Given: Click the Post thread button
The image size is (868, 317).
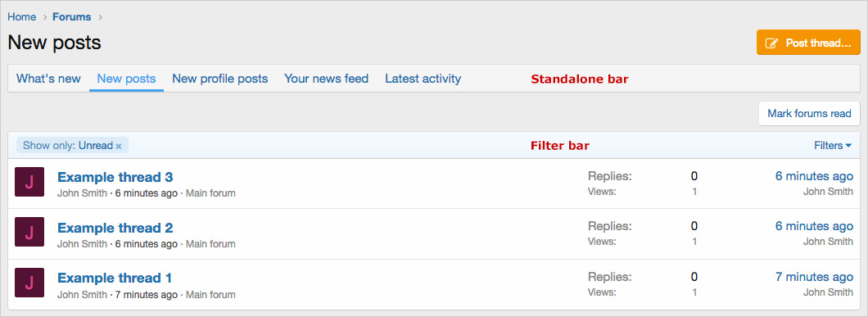Looking at the screenshot, I should [808, 43].
